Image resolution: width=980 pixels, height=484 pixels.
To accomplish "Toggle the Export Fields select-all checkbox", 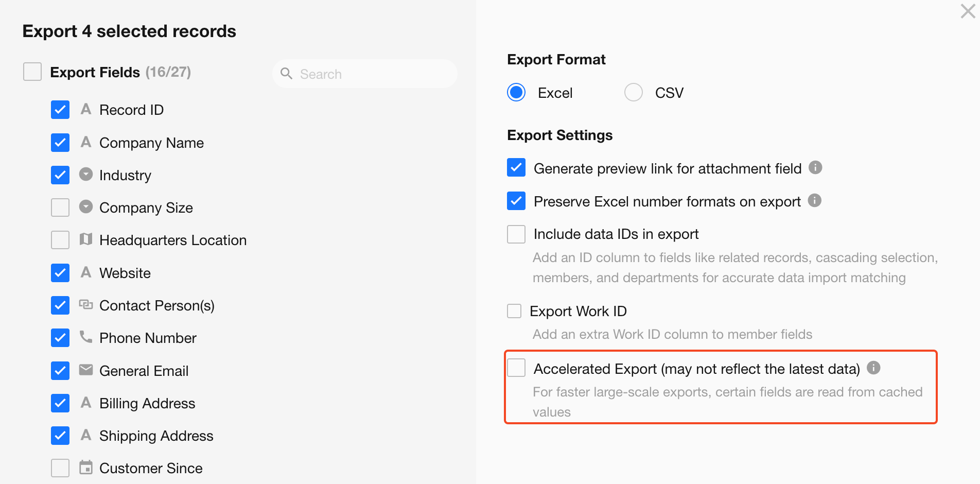I will (x=32, y=72).
